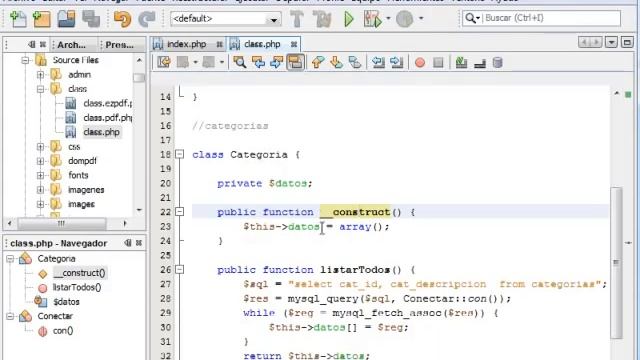Collapse Conectar in the Navigator
The image size is (640, 360).
10,316
